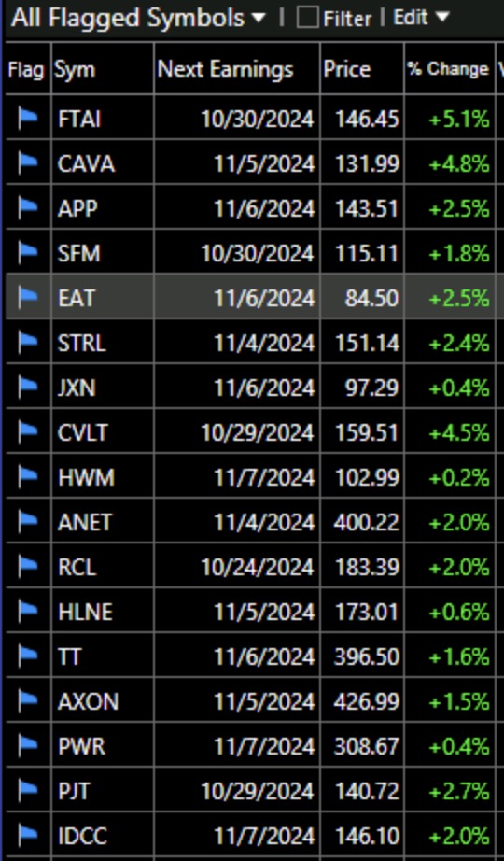Toggle the flag icon for EAT
Screen dimensions: 504x861
pos(27,298)
